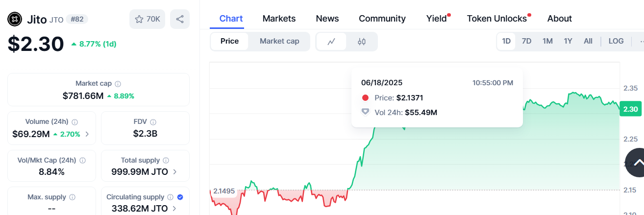This screenshot has height=215, width=644.
Task: Select the Market cap chart toggle
Action: coord(279,41)
